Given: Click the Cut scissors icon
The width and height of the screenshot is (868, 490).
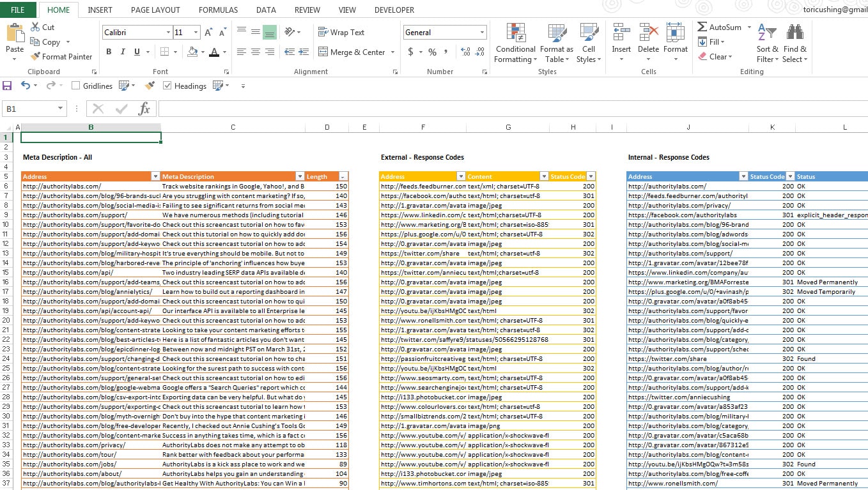Looking at the screenshot, I should click(35, 27).
